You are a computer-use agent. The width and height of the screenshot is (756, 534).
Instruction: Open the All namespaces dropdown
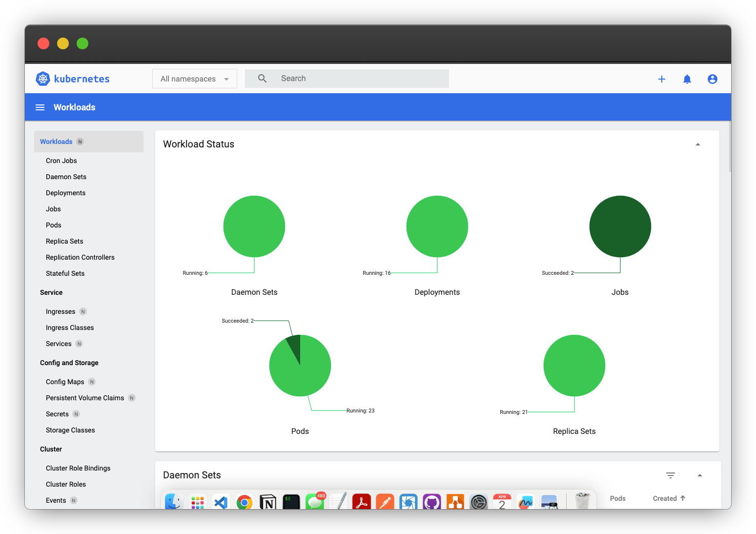[194, 79]
